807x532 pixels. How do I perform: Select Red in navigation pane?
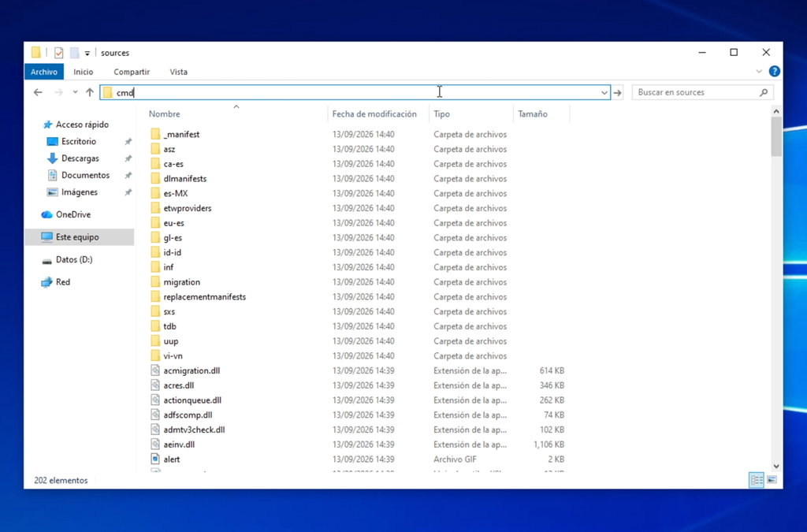coord(63,282)
